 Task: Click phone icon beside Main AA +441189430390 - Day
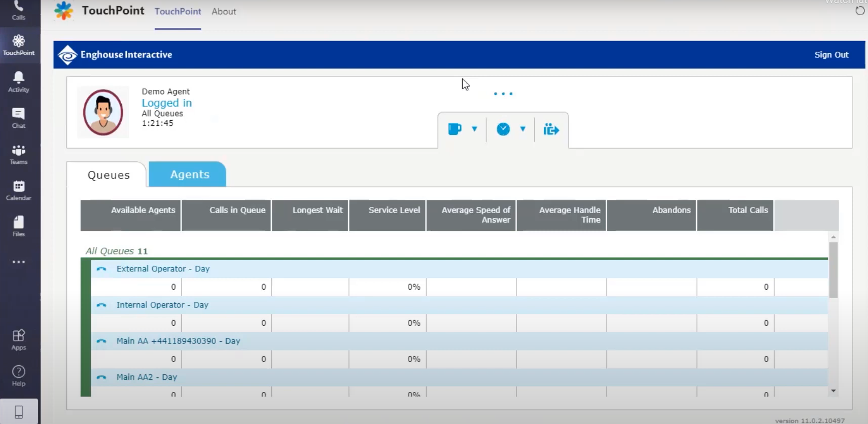(101, 341)
